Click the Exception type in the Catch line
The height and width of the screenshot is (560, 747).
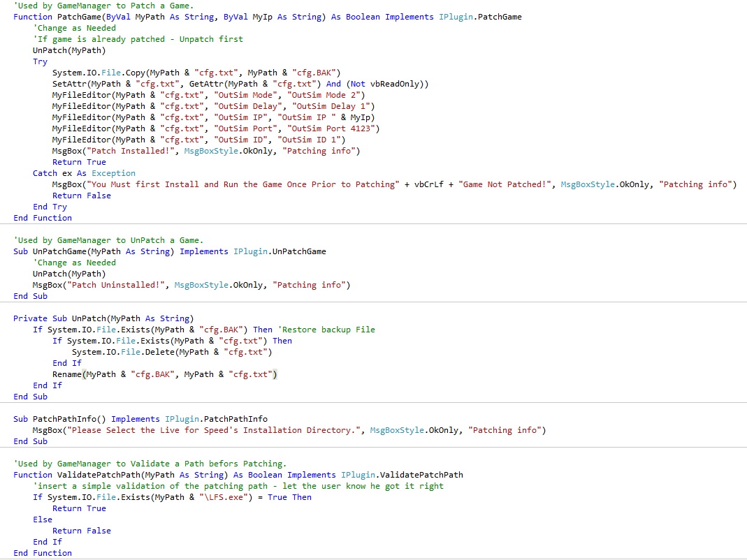pos(113,173)
